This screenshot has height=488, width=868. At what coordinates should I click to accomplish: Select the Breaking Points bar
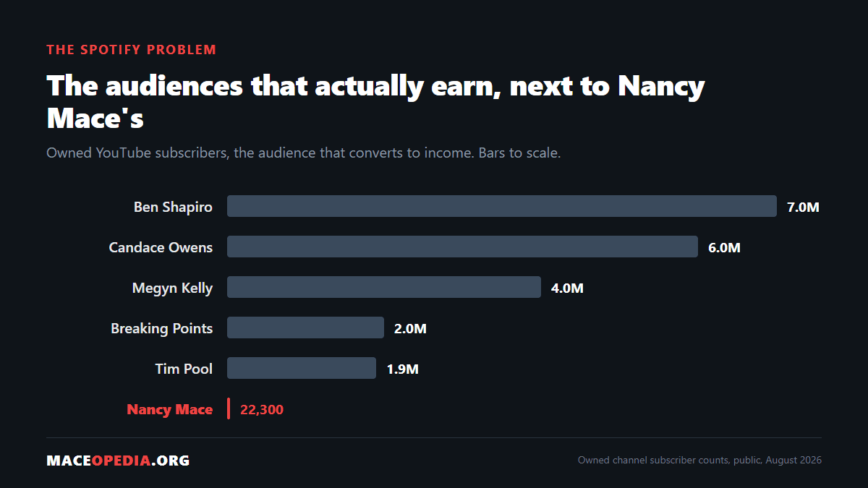(305, 328)
